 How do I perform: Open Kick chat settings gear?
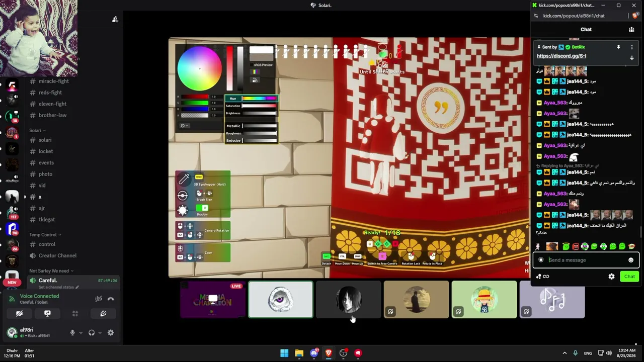tap(611, 277)
